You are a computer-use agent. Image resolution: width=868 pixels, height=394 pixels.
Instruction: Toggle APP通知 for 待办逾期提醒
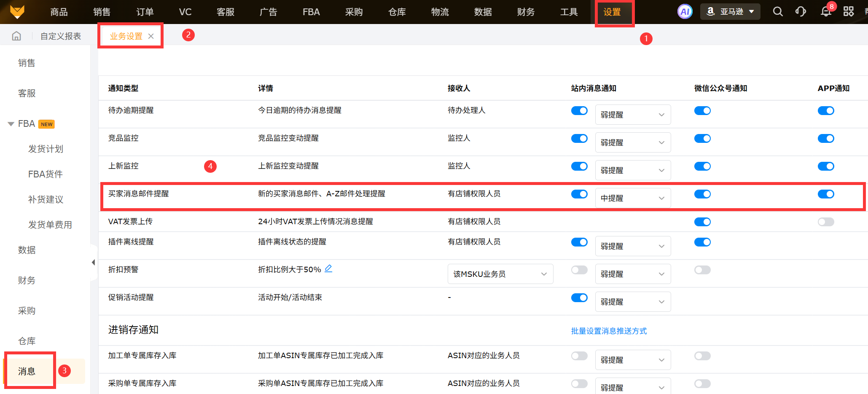pos(826,110)
